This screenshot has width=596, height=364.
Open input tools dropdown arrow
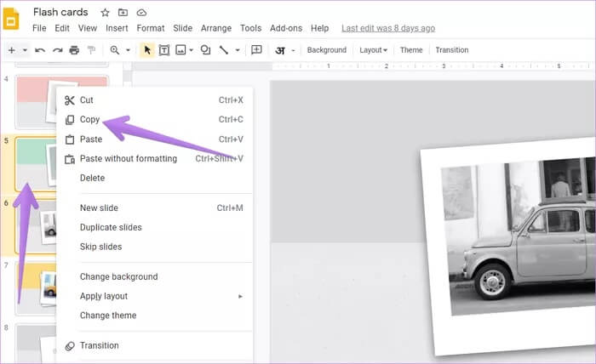293,50
